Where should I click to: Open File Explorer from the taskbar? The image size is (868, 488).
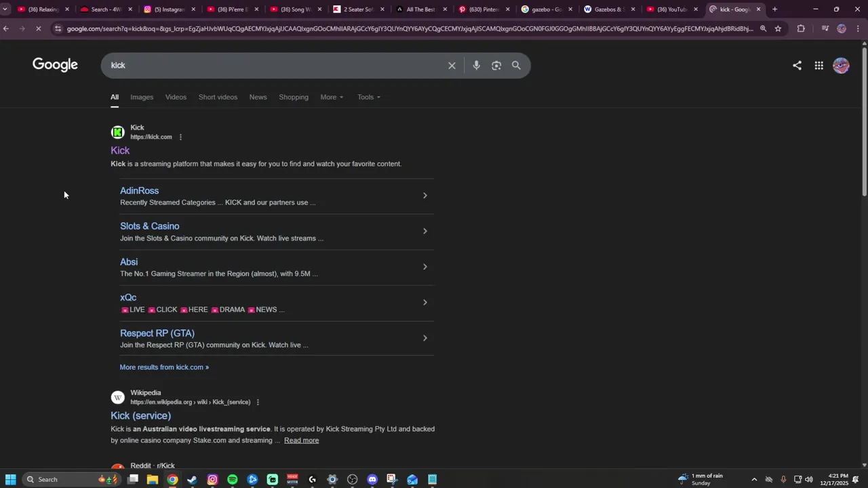(153, 480)
